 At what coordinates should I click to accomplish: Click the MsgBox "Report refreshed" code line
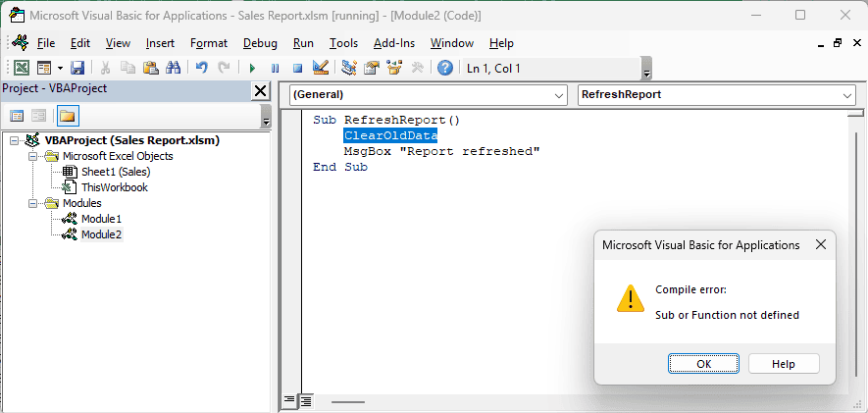click(441, 151)
